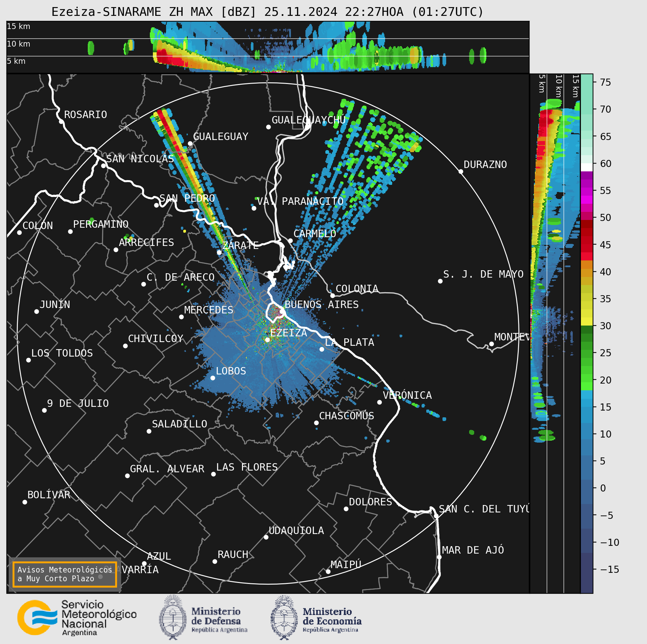Click the white dot marker at Ezeiza
Viewport: 647px width, 644px height.
coord(267,340)
